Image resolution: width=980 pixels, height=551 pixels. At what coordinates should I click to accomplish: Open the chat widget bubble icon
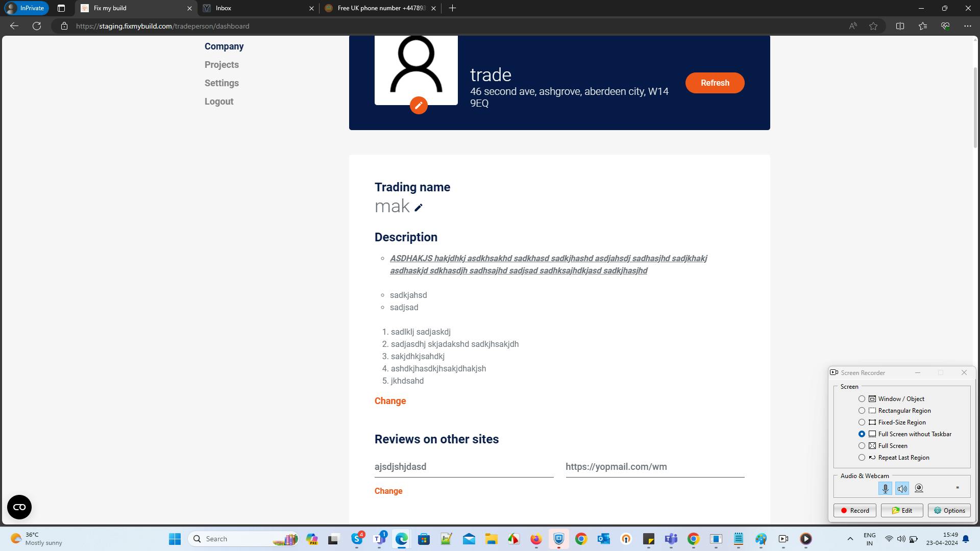(x=19, y=507)
